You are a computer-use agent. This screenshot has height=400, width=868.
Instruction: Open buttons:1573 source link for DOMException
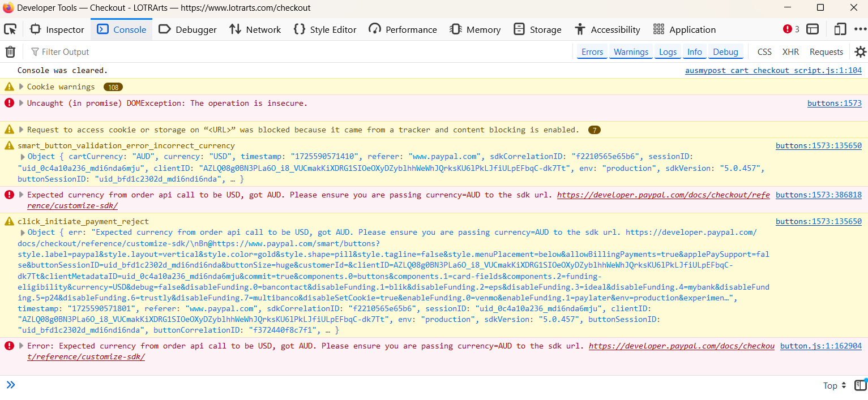pos(835,103)
